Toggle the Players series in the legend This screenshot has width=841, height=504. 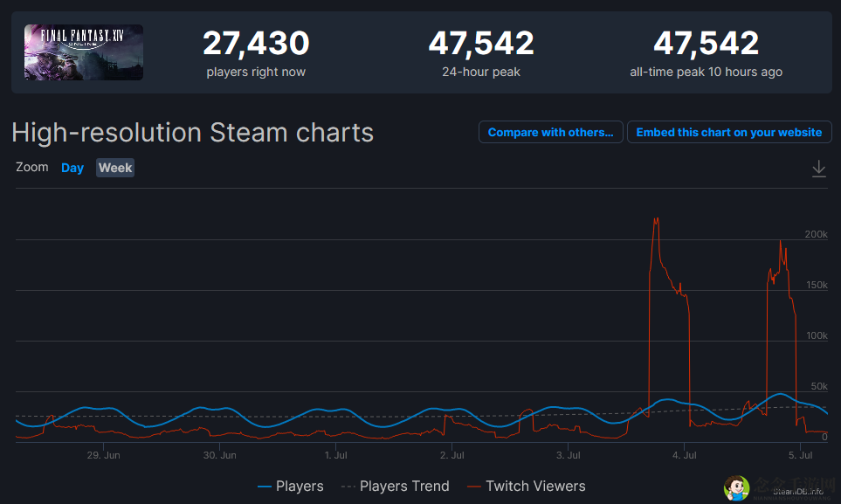tap(291, 487)
